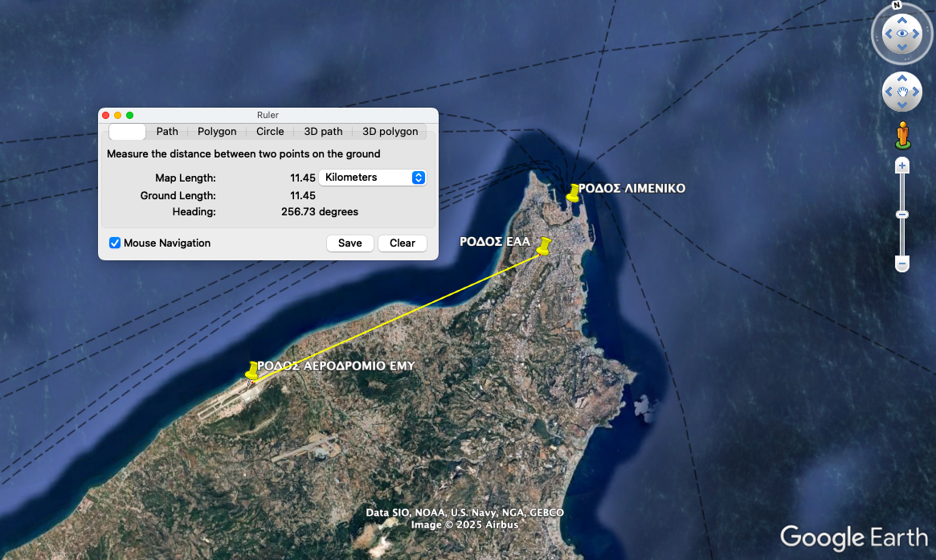Select the ΡΟΔΟΣ ΛΙΜΕΝΙΚΟ placemark label

631,189
